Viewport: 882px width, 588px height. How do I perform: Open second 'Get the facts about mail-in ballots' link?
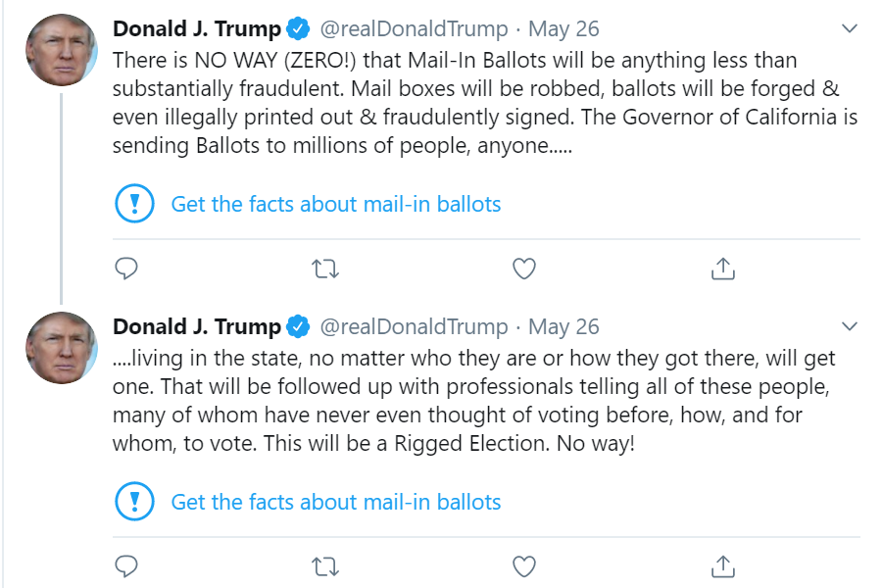335,503
